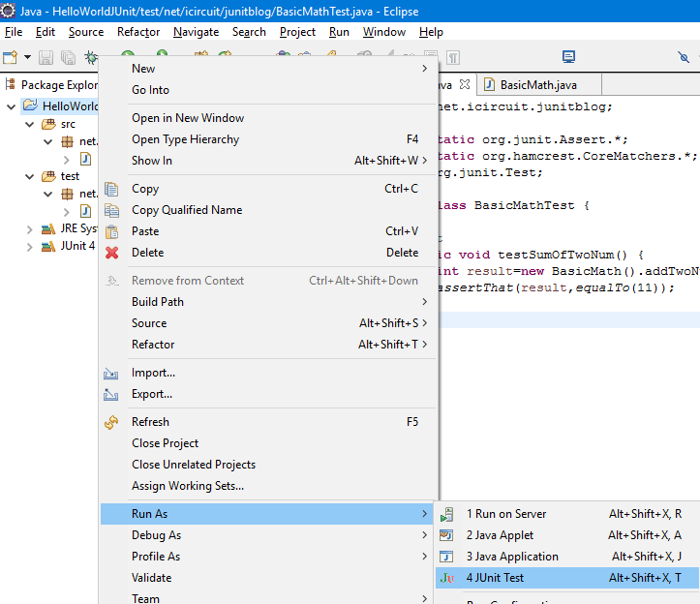The width and height of the screenshot is (700, 604).
Task: Choose Assign Working Sets...
Action: click(267, 486)
